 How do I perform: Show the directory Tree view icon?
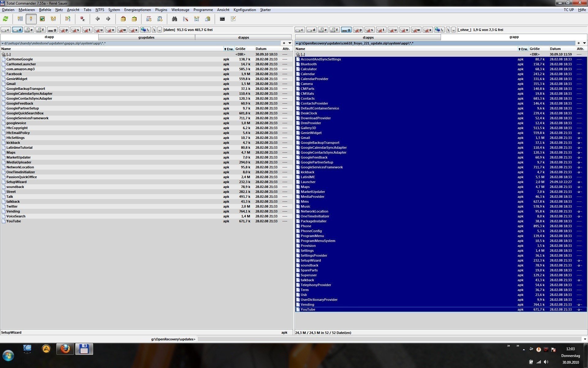click(53, 19)
